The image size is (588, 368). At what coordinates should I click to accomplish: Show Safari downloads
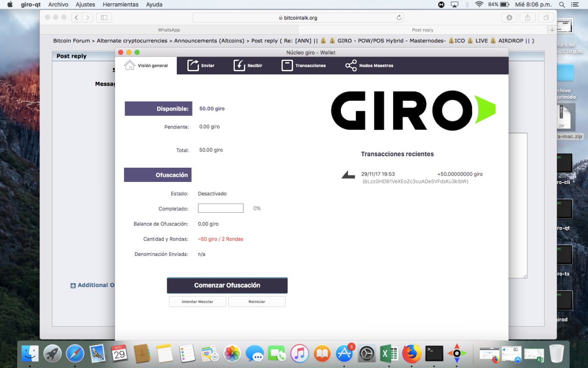coord(509,17)
